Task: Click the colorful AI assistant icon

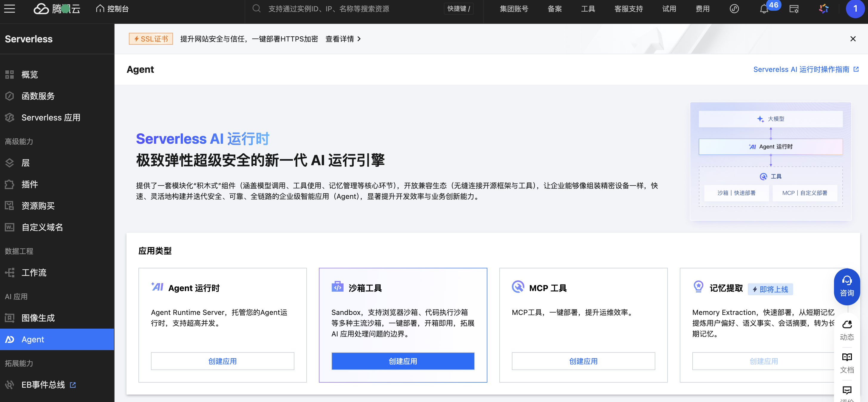Action: (824, 9)
